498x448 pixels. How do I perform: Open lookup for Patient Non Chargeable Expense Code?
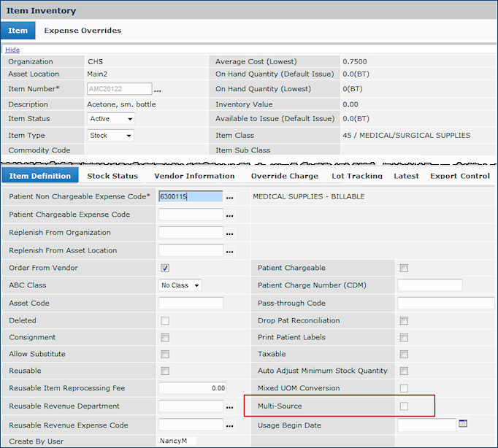point(230,198)
